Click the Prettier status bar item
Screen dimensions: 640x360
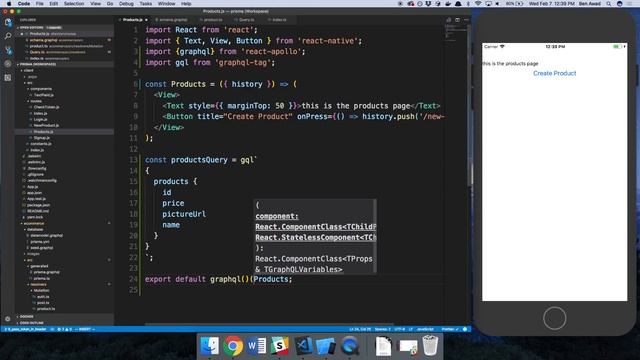(x=450, y=329)
